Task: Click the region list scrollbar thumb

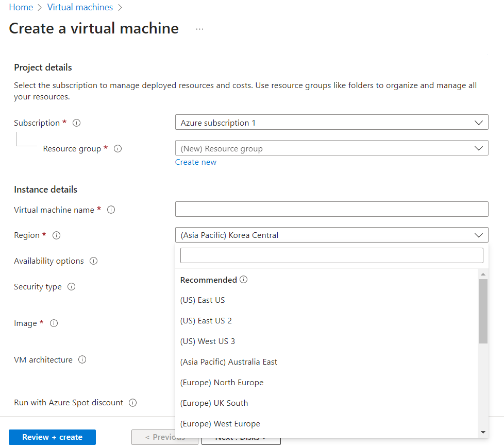Action: 483,311
